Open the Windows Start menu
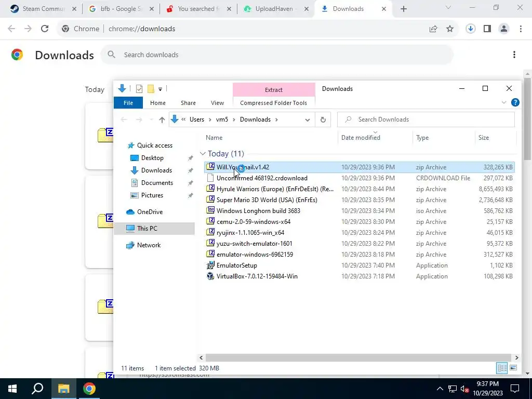Screen dimensions: 532x399 pos(12,389)
